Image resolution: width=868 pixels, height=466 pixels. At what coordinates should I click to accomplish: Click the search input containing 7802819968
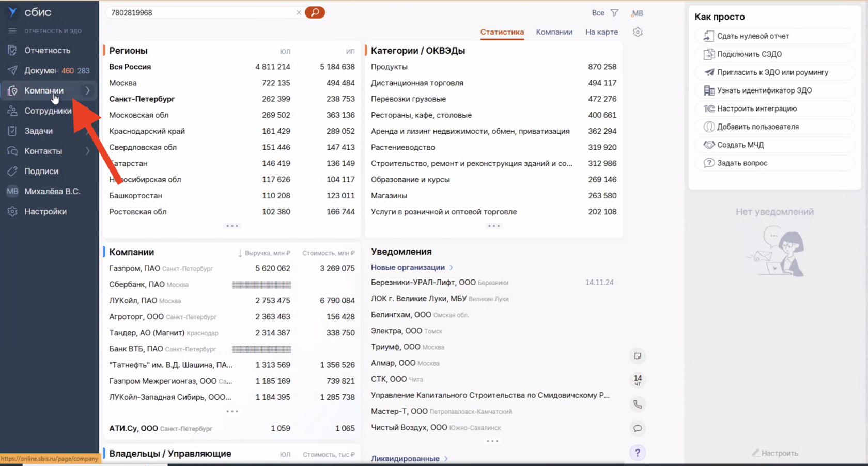coord(202,13)
